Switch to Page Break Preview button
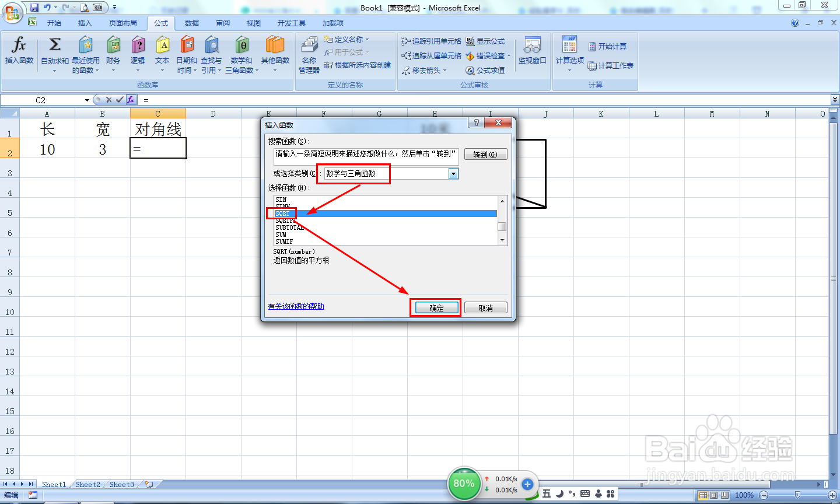Screen dimensions: 840x504 click(724, 495)
